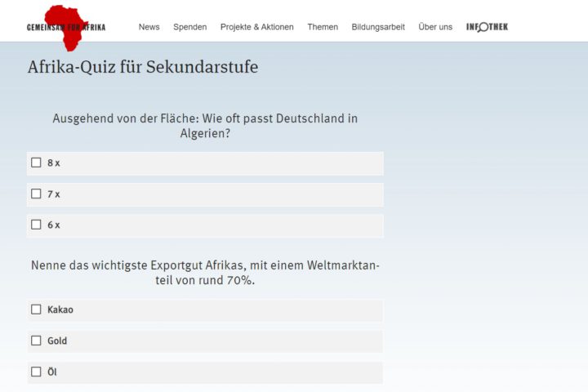Navigate to Über uns
The image size is (588, 392).
click(x=434, y=27)
